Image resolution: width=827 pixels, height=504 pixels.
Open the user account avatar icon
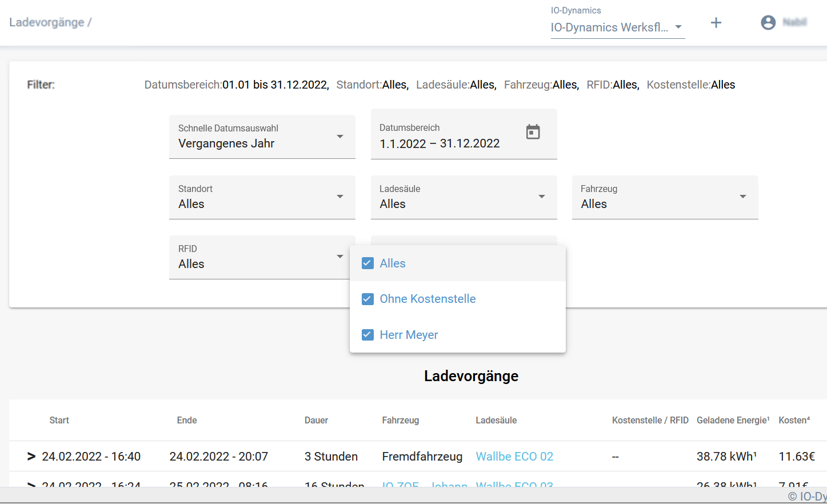click(768, 22)
